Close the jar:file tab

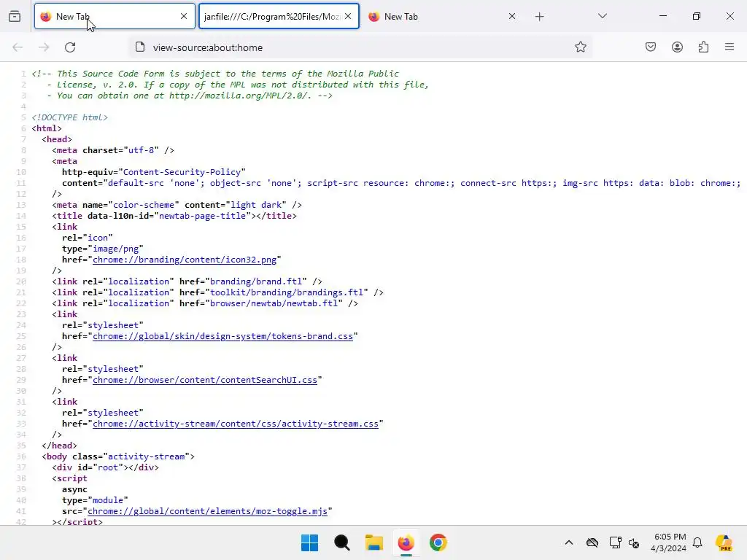click(x=348, y=16)
